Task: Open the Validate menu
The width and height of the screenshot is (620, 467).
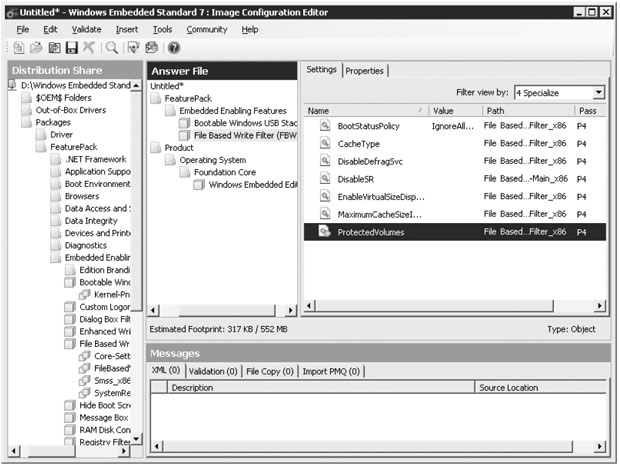Action: [86, 30]
